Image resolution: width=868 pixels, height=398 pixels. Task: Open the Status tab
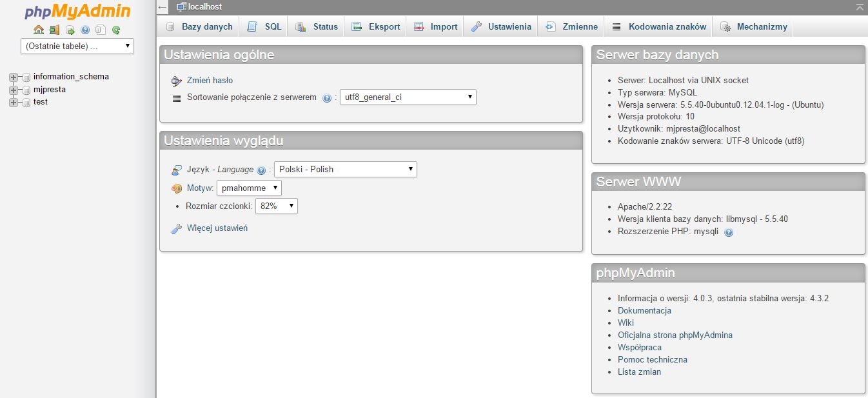317,26
